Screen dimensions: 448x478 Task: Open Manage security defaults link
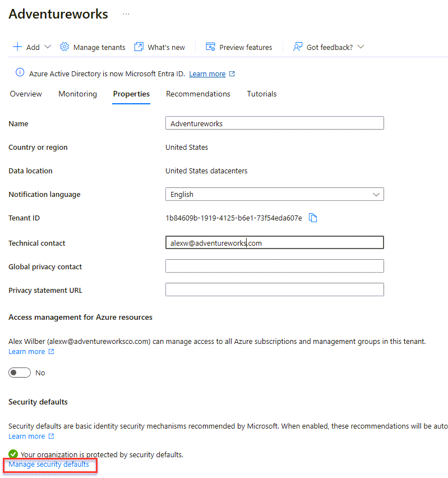tap(49, 465)
